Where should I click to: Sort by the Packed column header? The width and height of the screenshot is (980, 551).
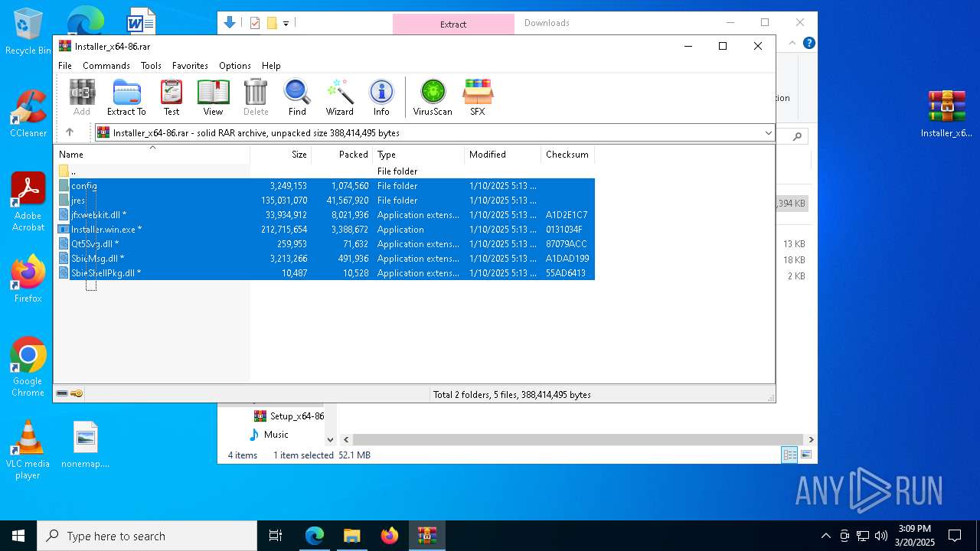341,155
